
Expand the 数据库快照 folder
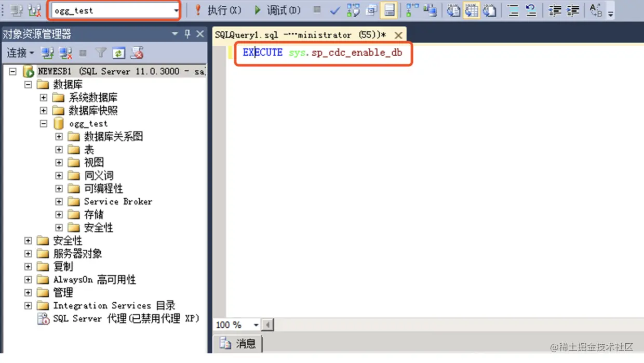tap(44, 111)
